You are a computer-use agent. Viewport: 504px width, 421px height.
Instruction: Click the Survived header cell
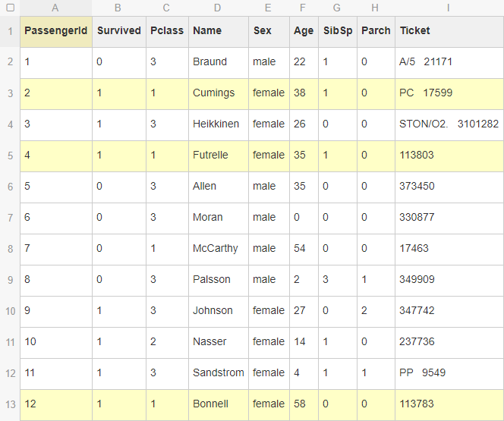pos(118,31)
